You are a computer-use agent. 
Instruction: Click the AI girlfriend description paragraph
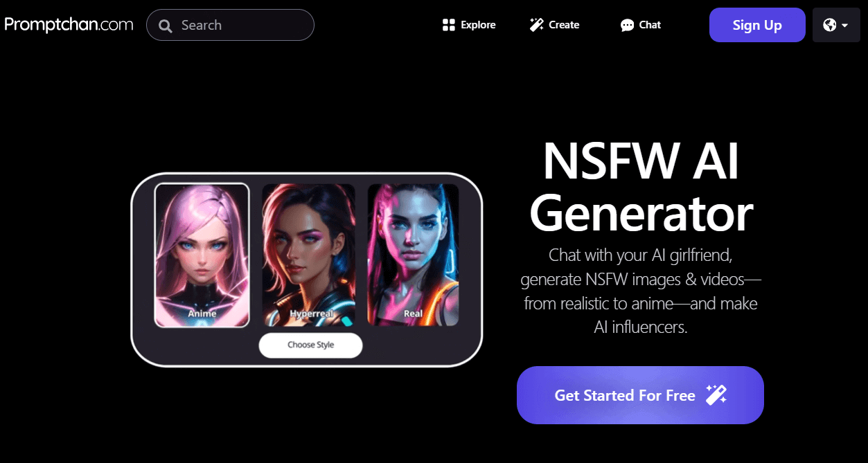pos(641,291)
